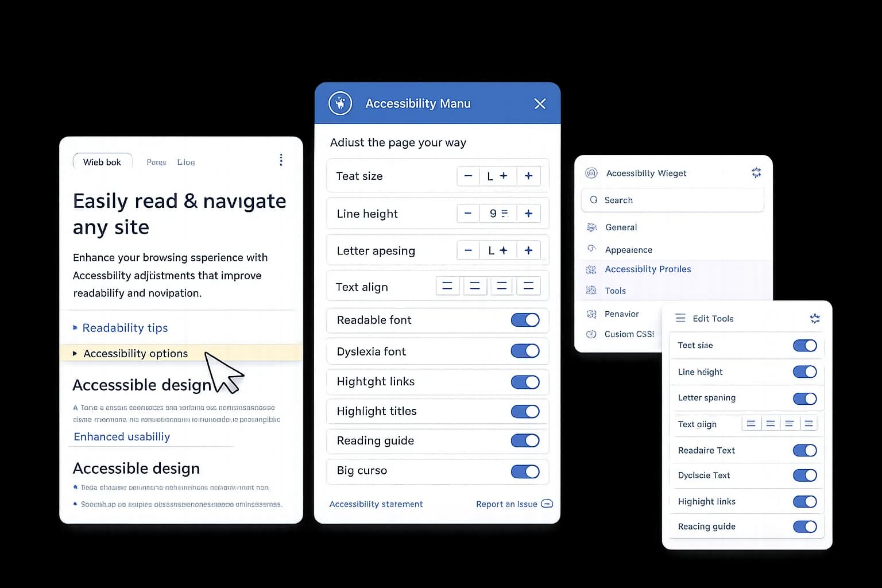The image size is (882, 588).
Task: Toggle Teet siae switch in Edit Tools
Action: coord(804,345)
